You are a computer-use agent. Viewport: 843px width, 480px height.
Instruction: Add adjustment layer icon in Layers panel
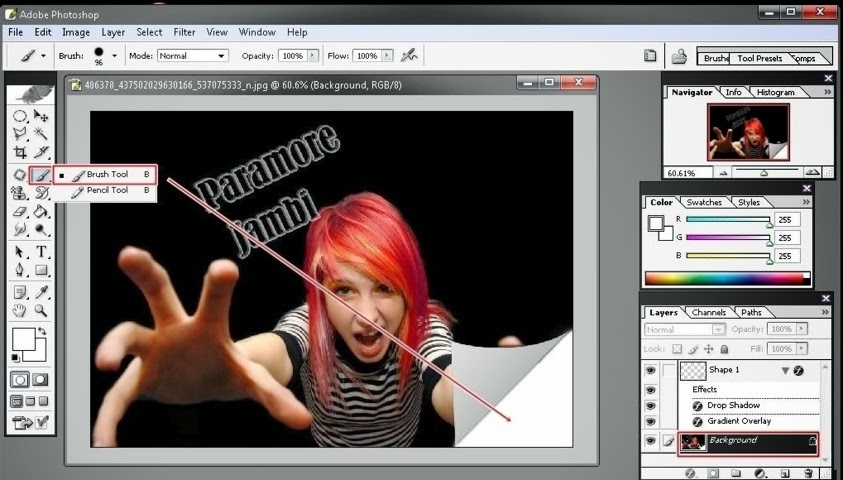click(x=760, y=473)
